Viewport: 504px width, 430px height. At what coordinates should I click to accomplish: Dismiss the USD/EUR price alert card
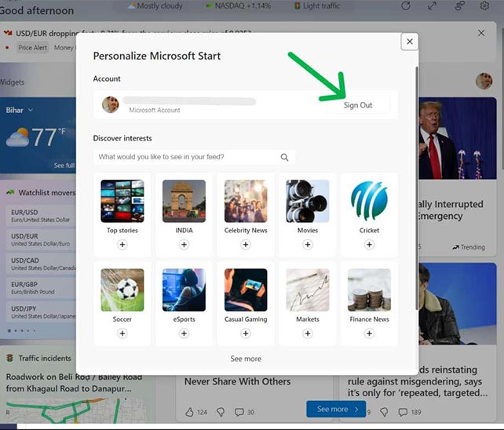[x=481, y=33]
